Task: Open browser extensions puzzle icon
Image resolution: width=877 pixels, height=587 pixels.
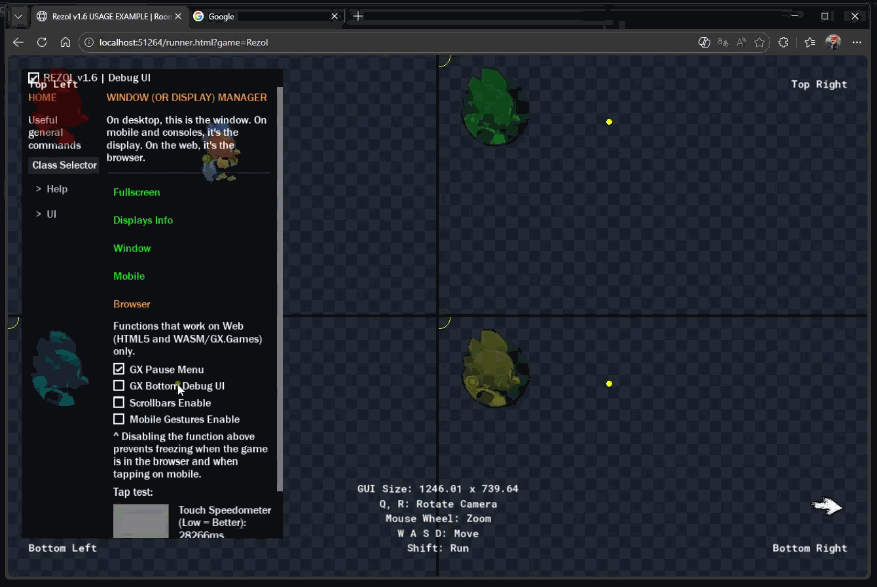Action: pyautogui.click(x=783, y=42)
